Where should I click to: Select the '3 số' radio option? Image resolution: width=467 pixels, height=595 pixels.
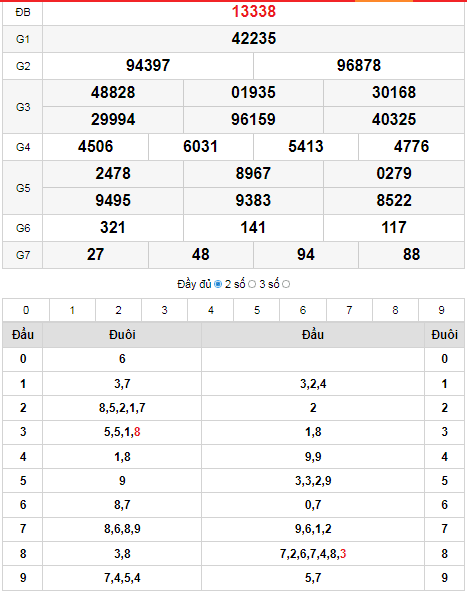click(286, 284)
